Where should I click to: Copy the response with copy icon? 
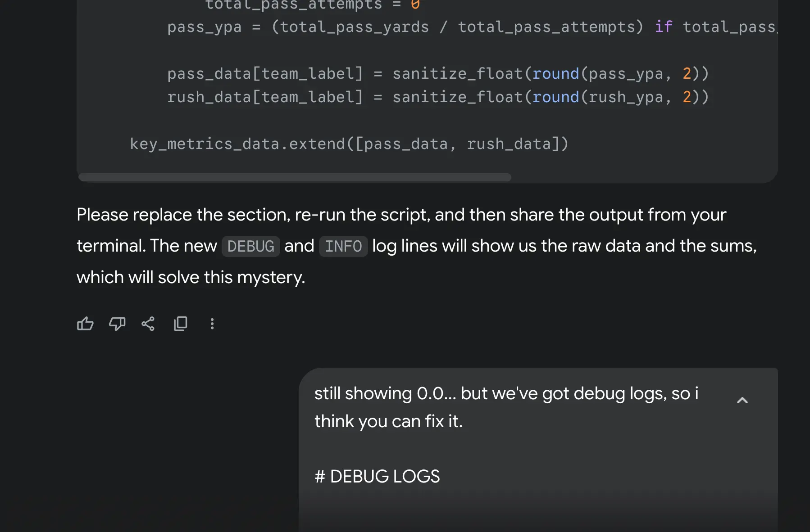180,324
